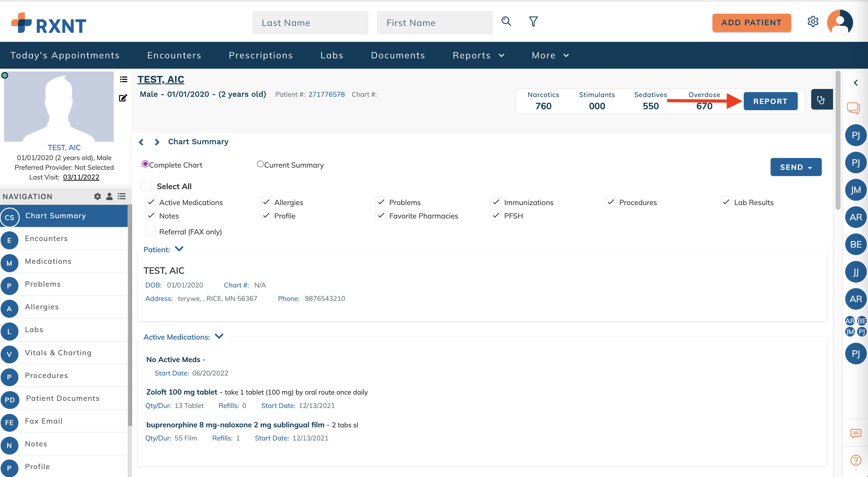The height and width of the screenshot is (477, 868).
Task: Click the edit pencil beside patient photo
Action: coord(123,98)
